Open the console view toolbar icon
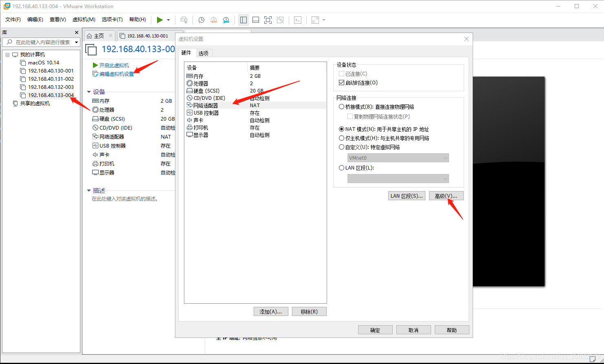Image resolution: width=604 pixels, height=364 pixels. click(298, 20)
